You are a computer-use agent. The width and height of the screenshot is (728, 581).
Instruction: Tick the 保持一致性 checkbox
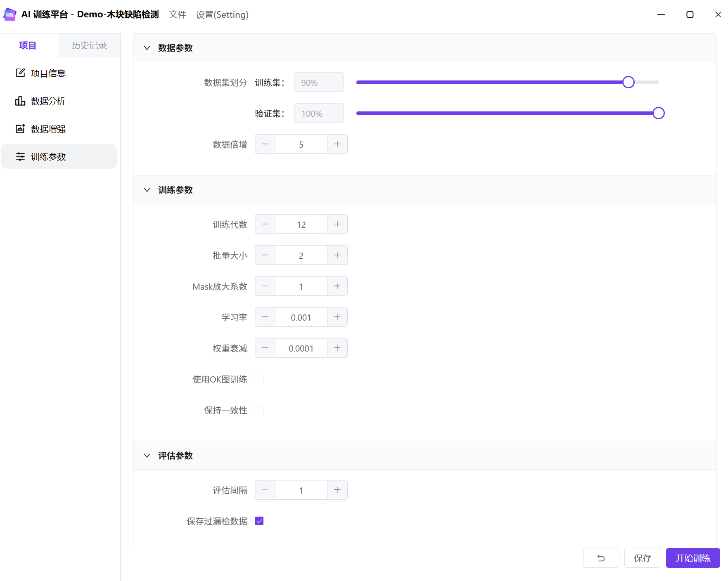pyautogui.click(x=259, y=410)
